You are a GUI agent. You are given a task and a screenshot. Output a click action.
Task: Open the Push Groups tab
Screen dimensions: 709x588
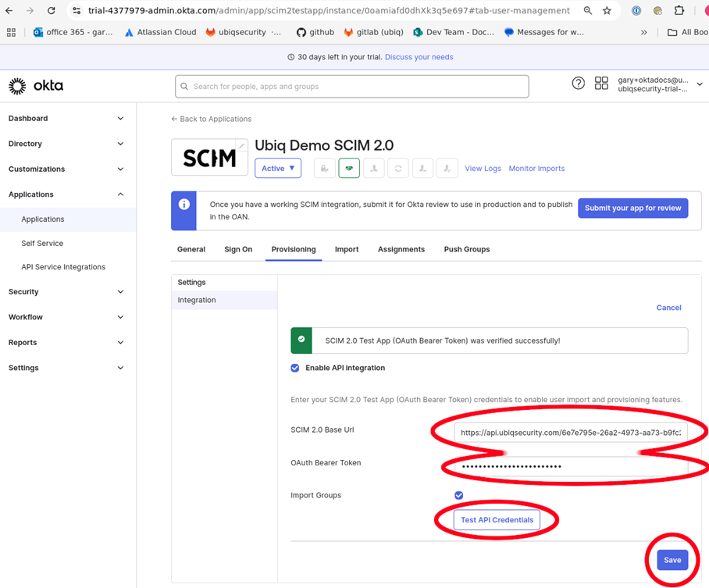tap(467, 249)
